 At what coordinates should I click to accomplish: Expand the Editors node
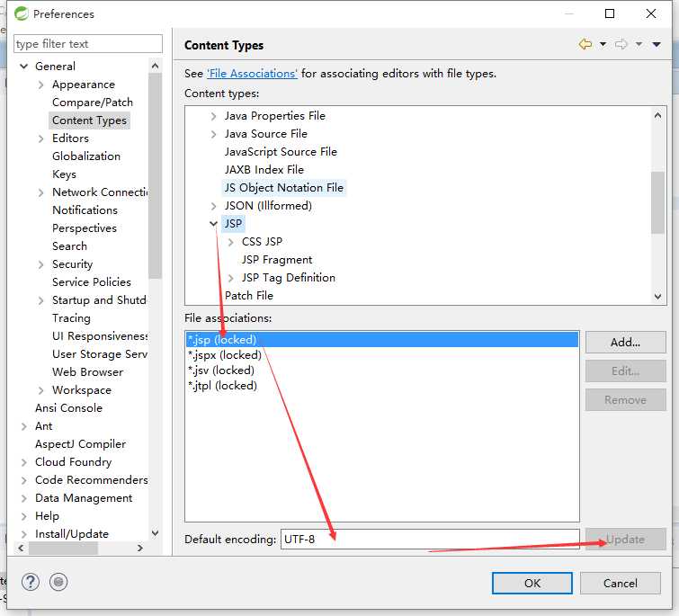click(41, 138)
